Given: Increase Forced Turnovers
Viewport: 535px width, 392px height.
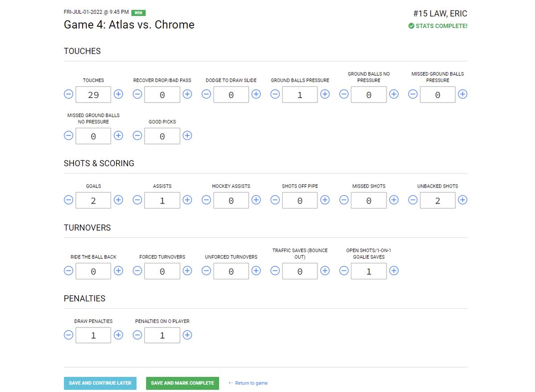Looking at the screenshot, I should tap(187, 270).
